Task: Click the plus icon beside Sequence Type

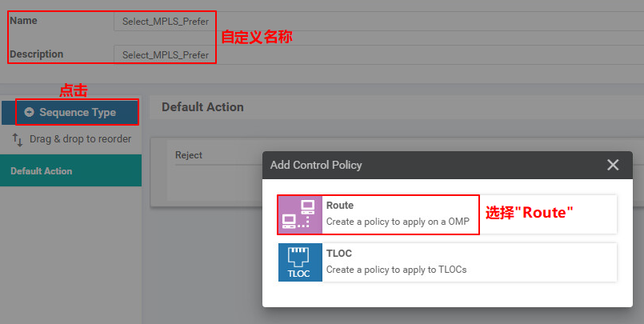Action: (30, 113)
